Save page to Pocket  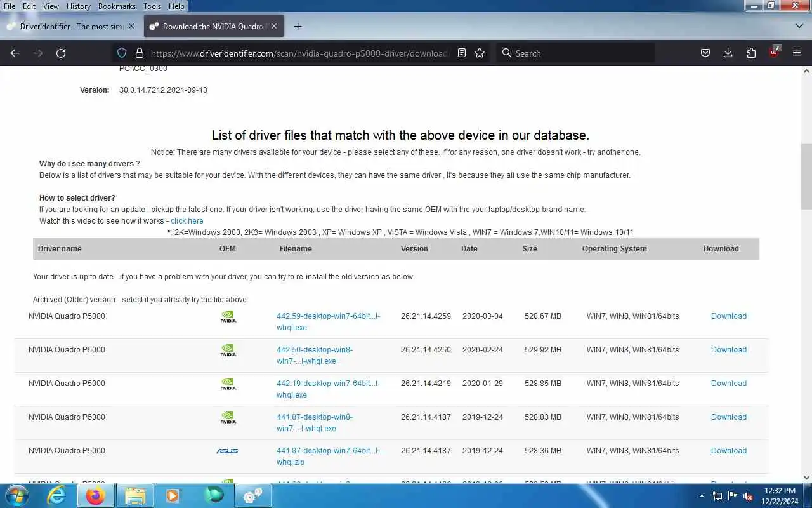tap(705, 53)
